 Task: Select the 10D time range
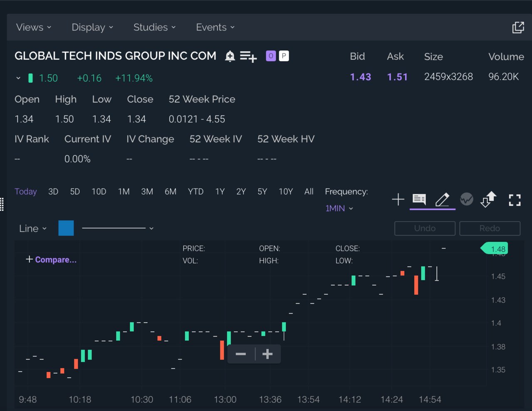pyautogui.click(x=99, y=192)
